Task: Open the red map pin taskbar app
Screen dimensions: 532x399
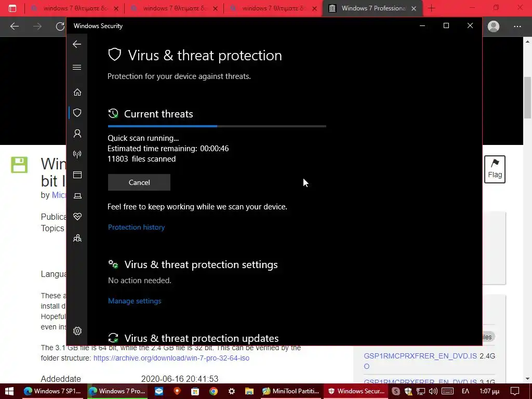Action: [177, 391]
